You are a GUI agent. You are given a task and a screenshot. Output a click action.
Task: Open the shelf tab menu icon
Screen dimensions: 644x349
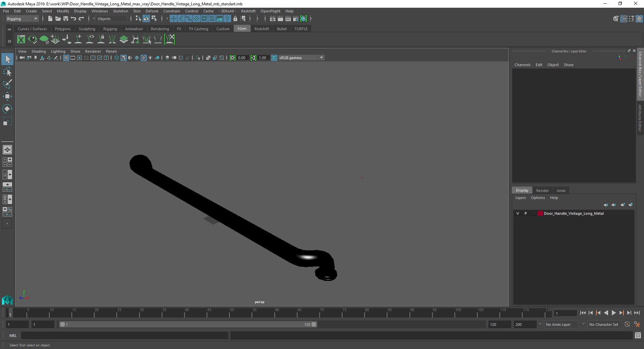(9, 30)
